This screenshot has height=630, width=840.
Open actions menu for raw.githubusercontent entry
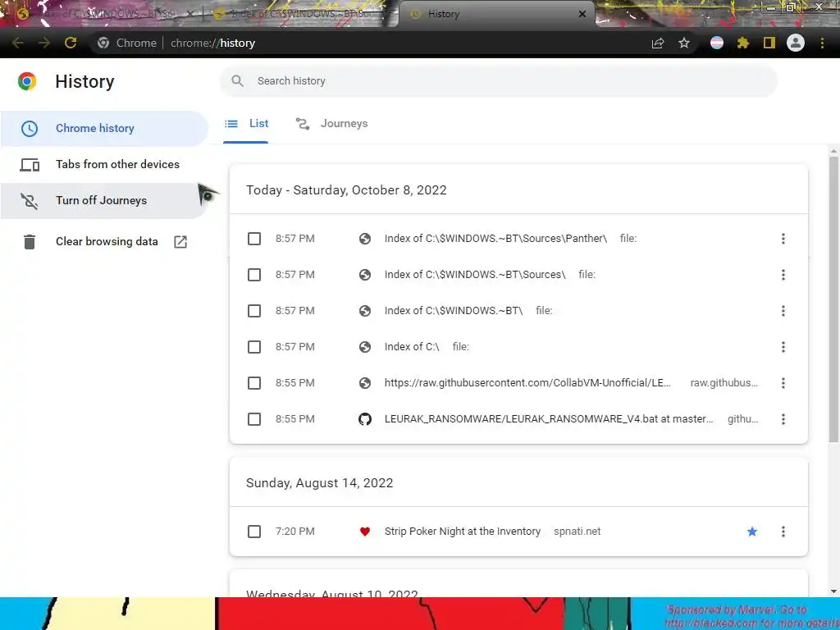783,383
